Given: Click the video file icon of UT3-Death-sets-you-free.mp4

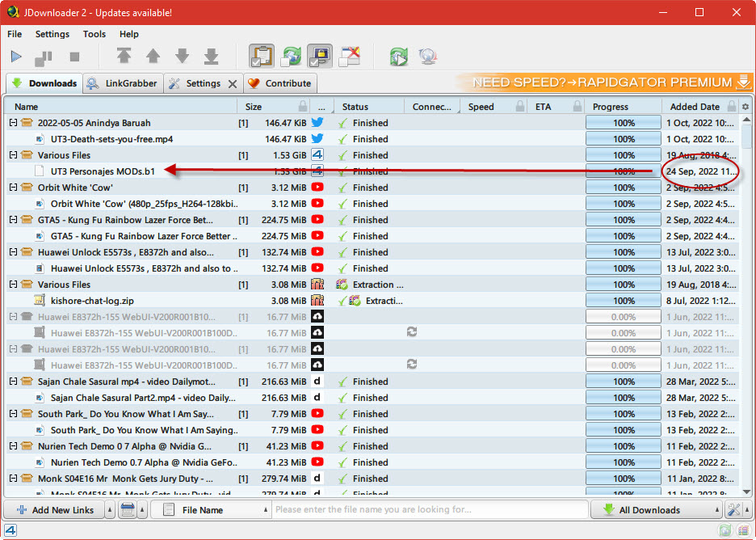Looking at the screenshot, I should [40, 139].
